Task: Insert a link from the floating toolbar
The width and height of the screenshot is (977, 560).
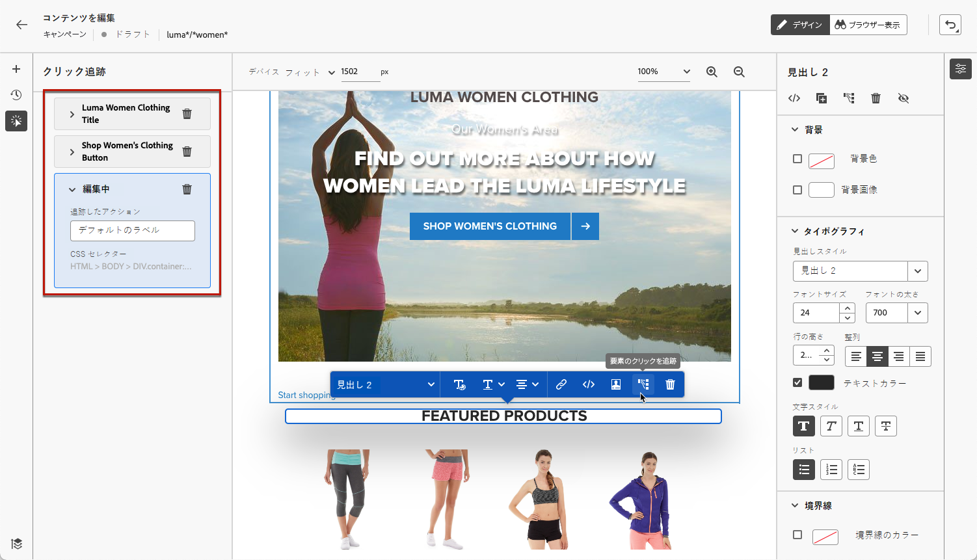Action: pos(561,384)
